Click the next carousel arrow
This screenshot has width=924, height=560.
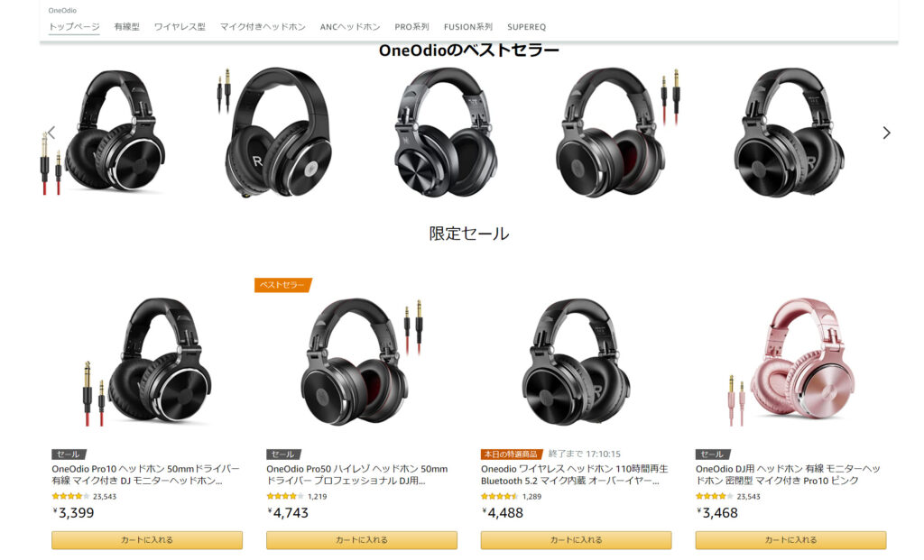886,133
